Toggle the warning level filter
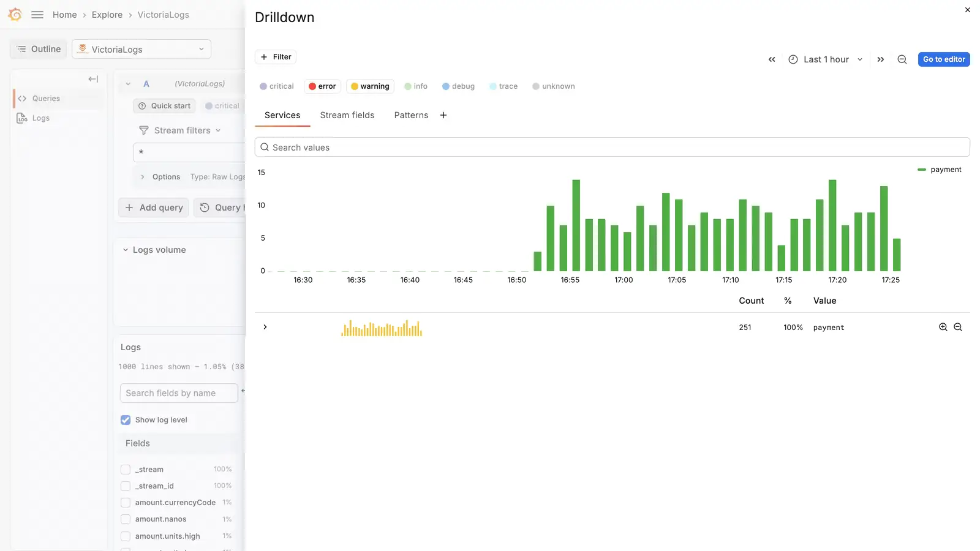Image resolution: width=980 pixels, height=551 pixels. 370,86
